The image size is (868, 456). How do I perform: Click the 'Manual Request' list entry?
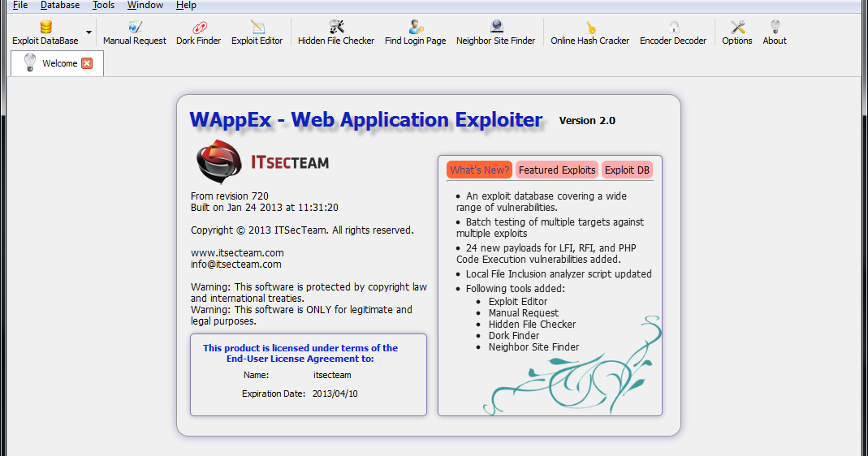click(523, 313)
